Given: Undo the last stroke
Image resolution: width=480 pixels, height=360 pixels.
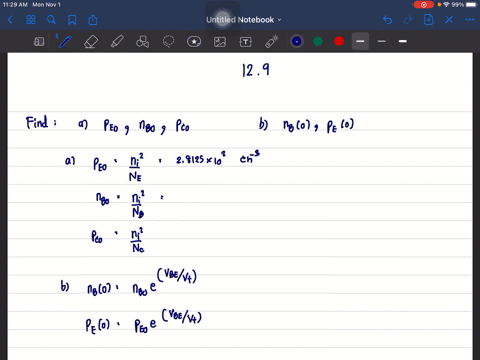Looking at the screenshot, I should click(387, 20).
